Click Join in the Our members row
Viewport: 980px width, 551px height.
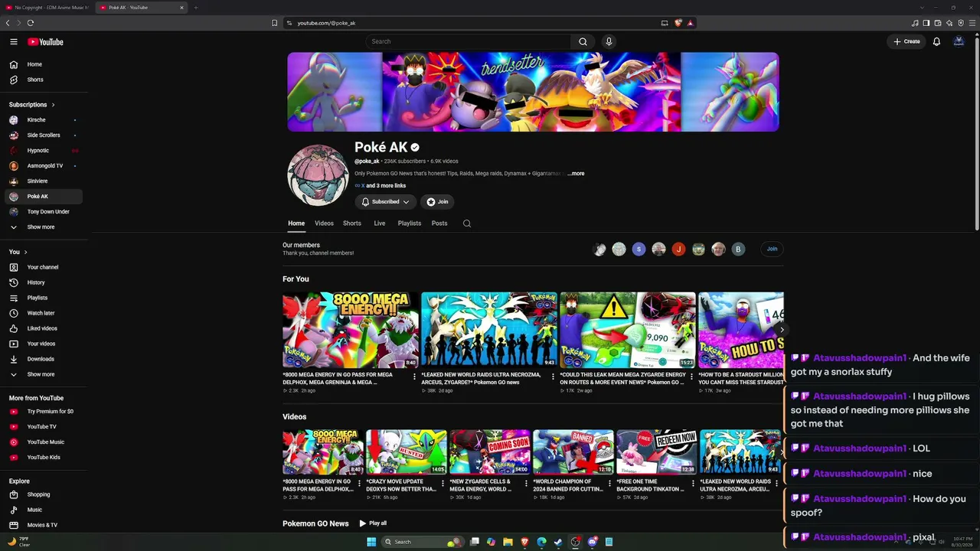tap(772, 249)
